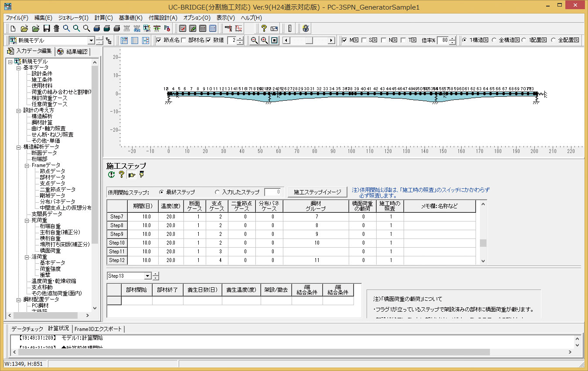The image size is (588, 371).
Task: Select the 全構造図 radio button
Action: pos(494,41)
